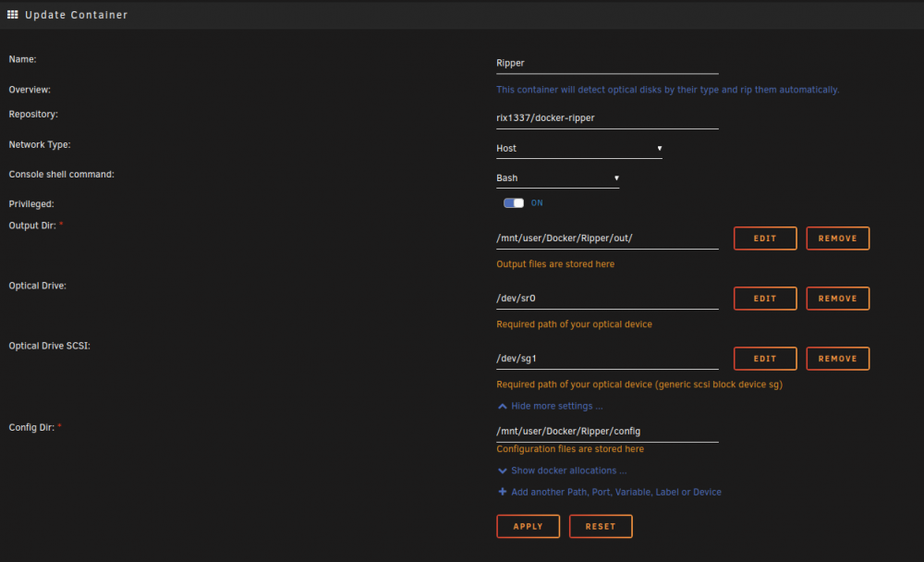Screen dimensions: 924x562
Task: Remove the Optical Drive SCSI /dev/sg1 entry
Action: (x=837, y=359)
